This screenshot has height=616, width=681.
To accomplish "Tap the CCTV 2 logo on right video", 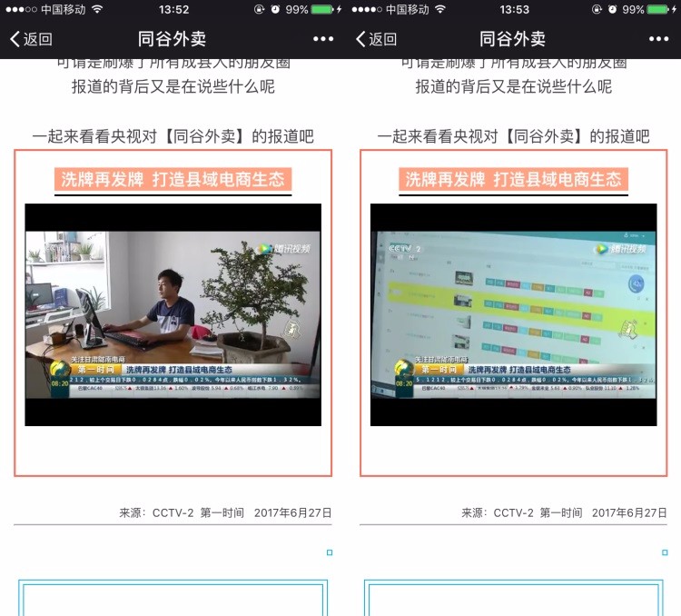I will tap(404, 249).
